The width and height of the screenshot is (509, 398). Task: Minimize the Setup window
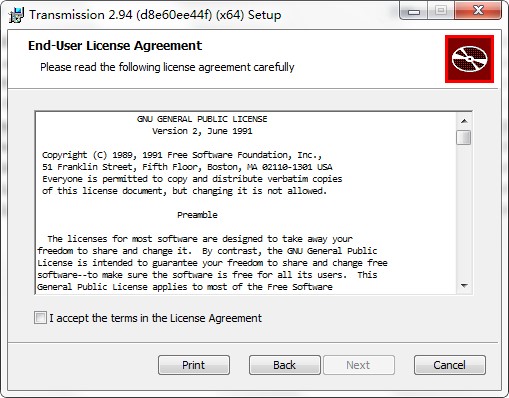(x=414, y=11)
